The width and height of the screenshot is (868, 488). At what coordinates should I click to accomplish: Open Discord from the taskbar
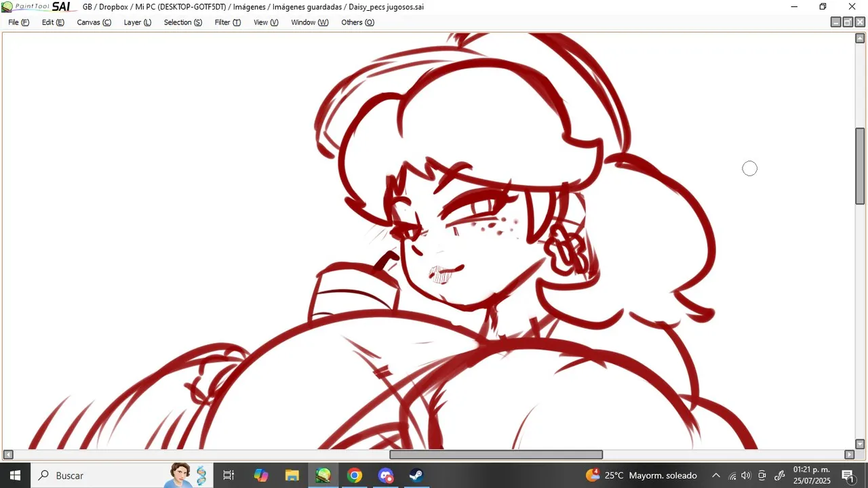pyautogui.click(x=386, y=475)
